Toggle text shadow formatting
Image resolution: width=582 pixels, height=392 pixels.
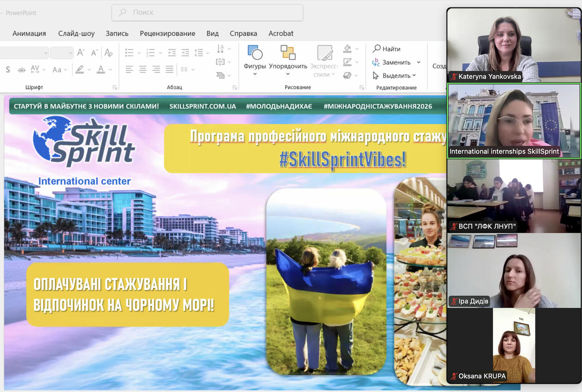click(8, 70)
